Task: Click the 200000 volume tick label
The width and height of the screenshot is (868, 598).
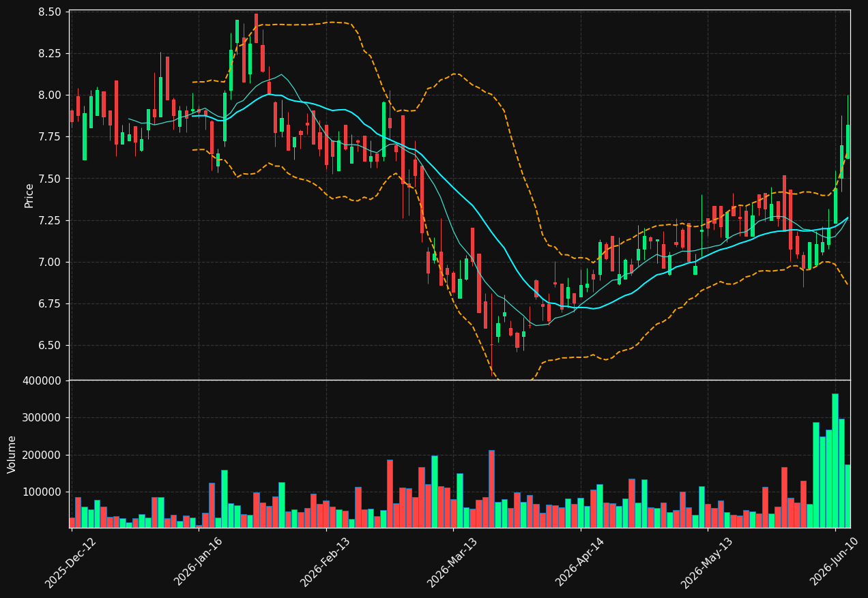Action: pos(44,455)
